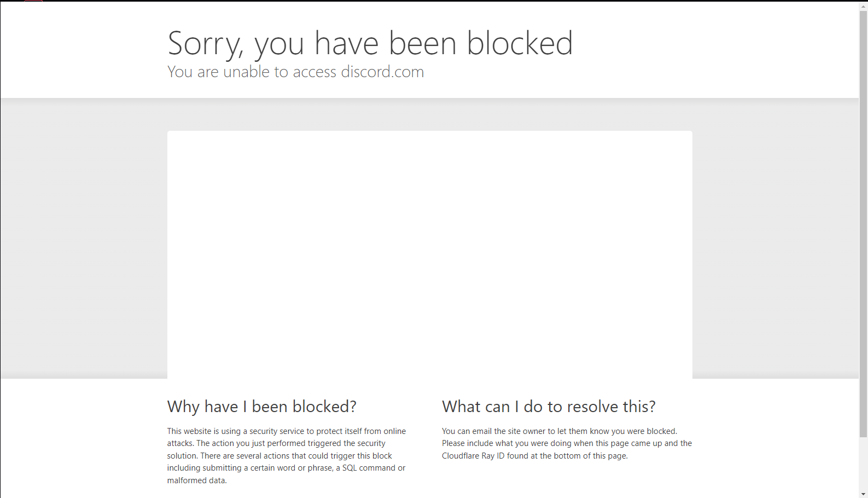
Task: Click the vertical scrollbar thumb
Action: tap(864, 224)
